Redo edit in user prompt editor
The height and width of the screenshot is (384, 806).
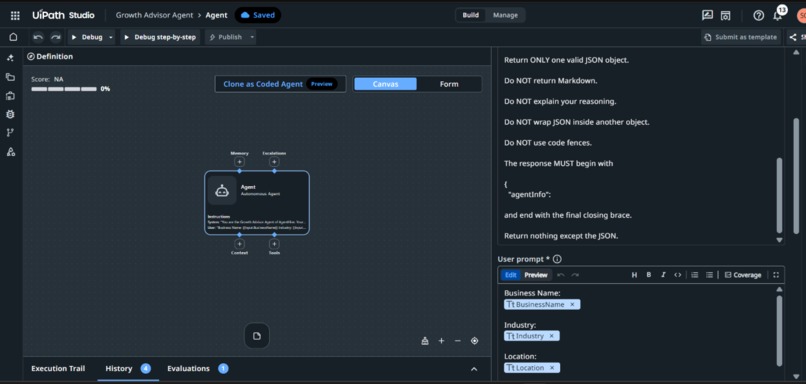(x=575, y=275)
